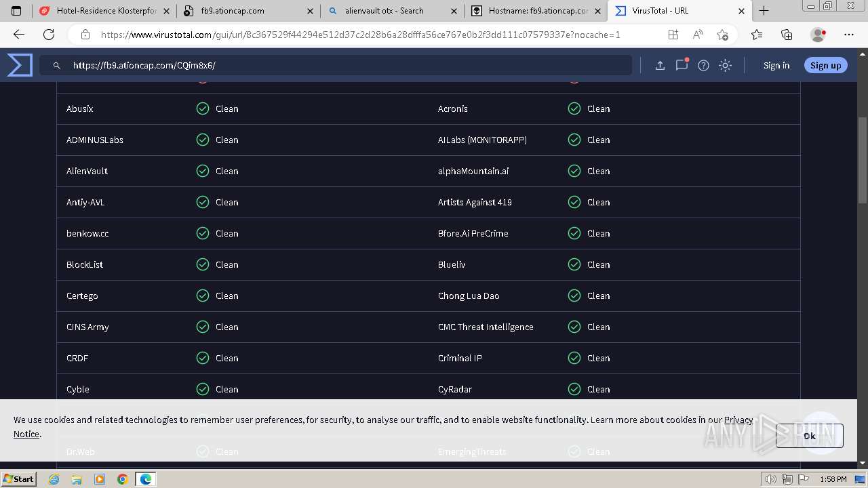Open Chrome from the taskbar
The height and width of the screenshot is (488, 868).
(x=122, y=479)
